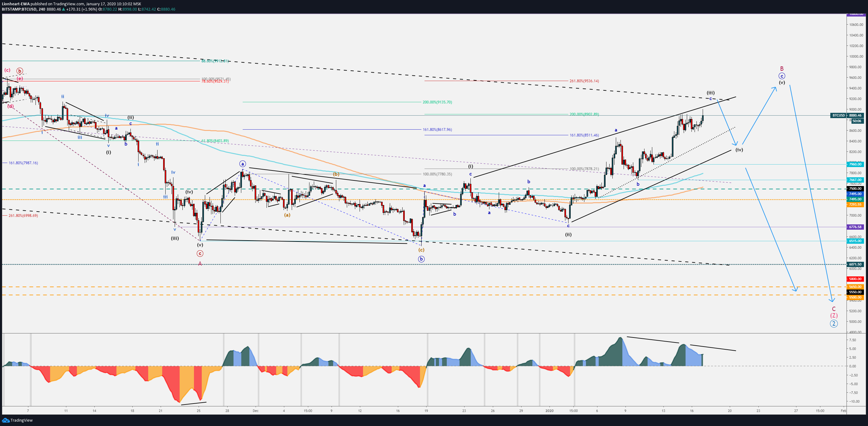
Task: Select the purple 6776.58 price label
Action: coord(855,227)
